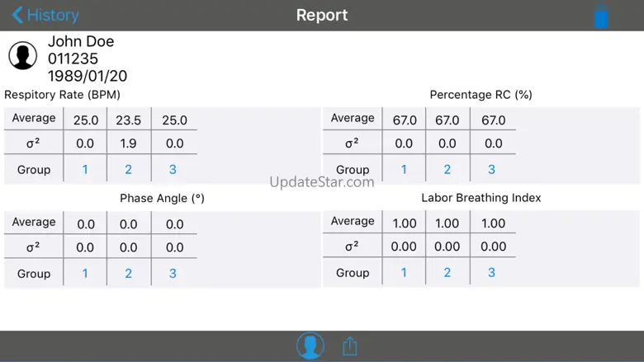
Task: Select Group 1 under Percentage RC
Action: click(x=404, y=170)
